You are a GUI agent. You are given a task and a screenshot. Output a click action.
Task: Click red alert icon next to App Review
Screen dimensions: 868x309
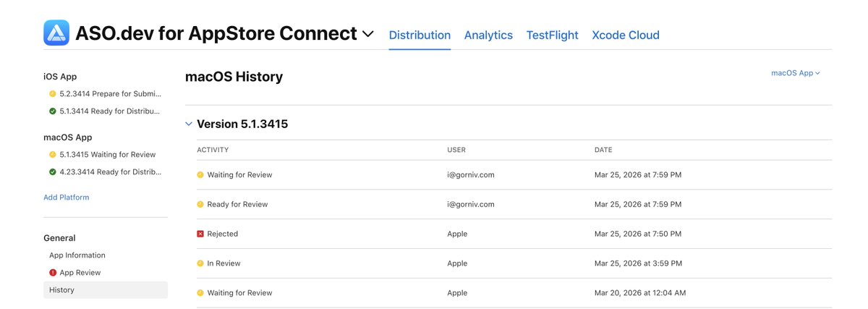coord(52,273)
